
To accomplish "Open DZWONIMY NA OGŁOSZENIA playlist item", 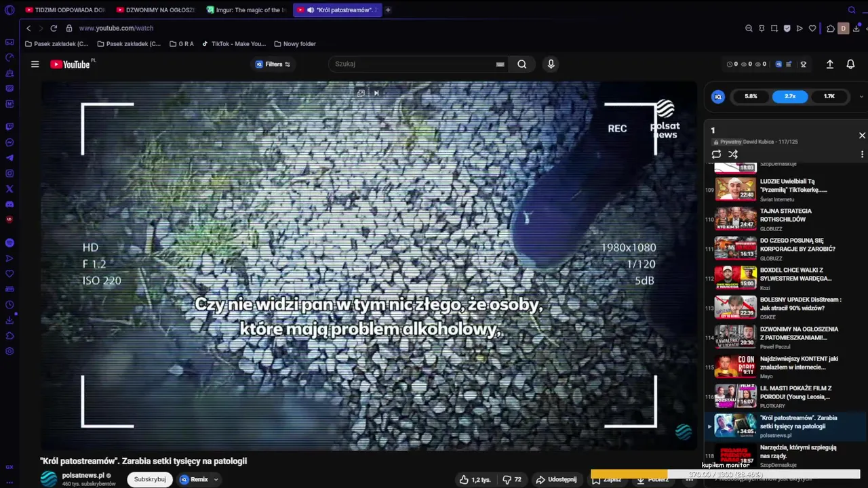I will [785, 338].
